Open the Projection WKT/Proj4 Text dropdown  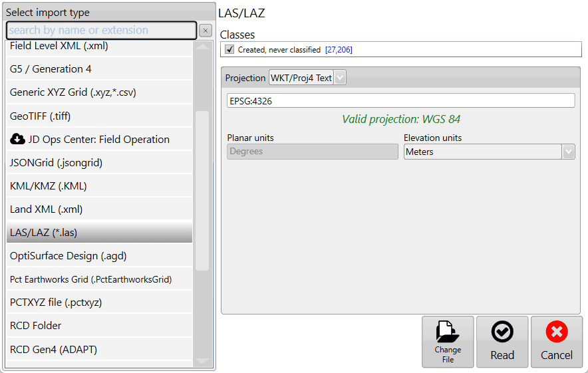click(x=340, y=78)
